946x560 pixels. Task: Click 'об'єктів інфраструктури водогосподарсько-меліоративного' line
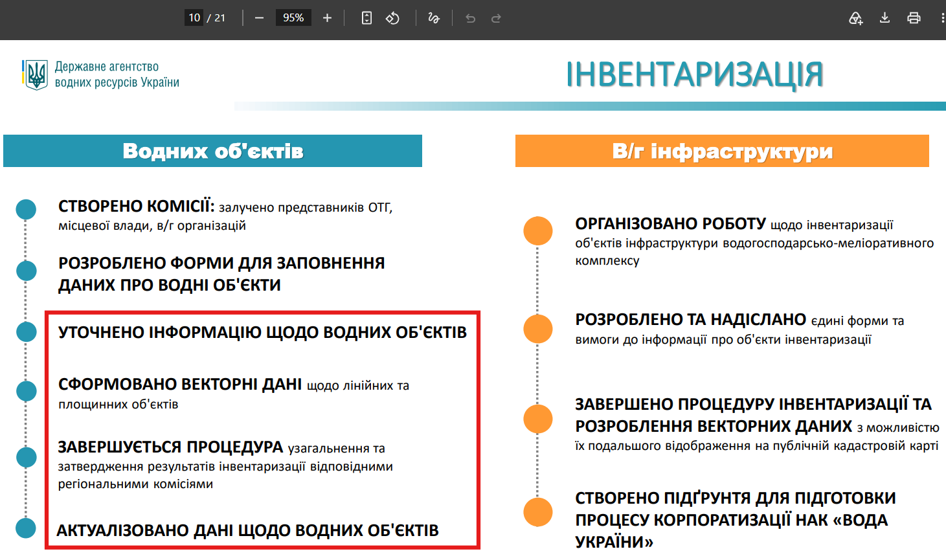[754, 243]
